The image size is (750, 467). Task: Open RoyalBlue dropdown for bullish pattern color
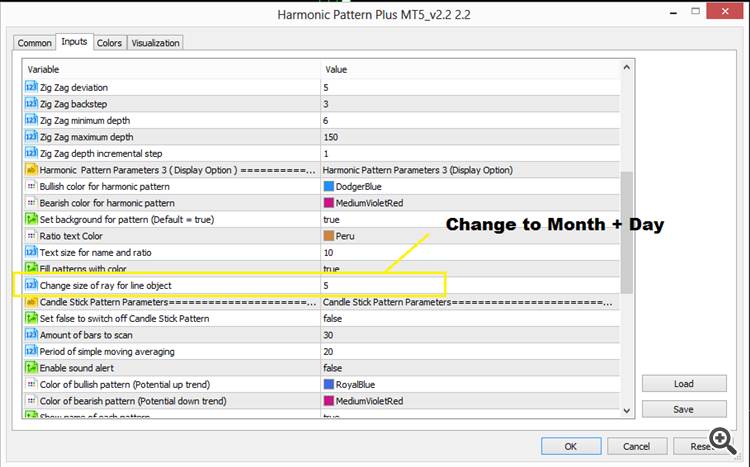pyautogui.click(x=470, y=385)
